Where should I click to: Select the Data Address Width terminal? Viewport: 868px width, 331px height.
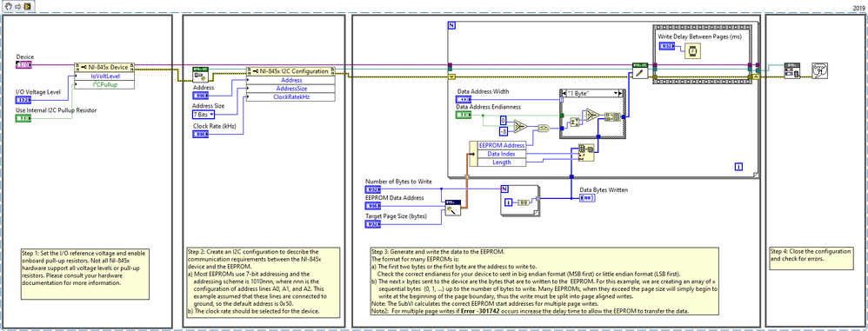pyautogui.click(x=464, y=99)
